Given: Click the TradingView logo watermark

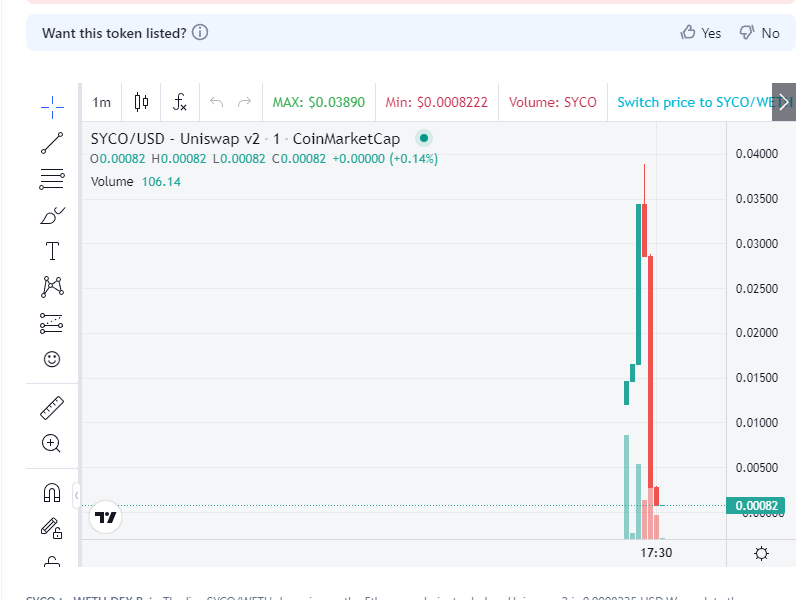Looking at the screenshot, I should [105, 518].
